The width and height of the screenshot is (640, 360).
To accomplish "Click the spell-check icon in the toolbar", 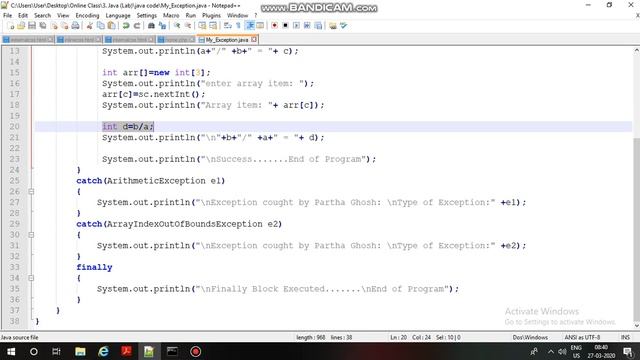I will point(344,26).
